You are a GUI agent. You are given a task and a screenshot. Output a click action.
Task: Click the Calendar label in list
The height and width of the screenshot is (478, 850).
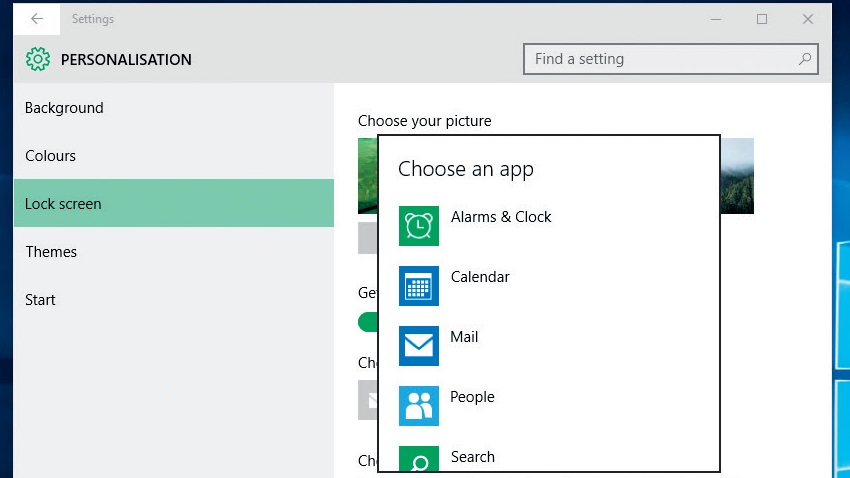pyautogui.click(x=480, y=277)
